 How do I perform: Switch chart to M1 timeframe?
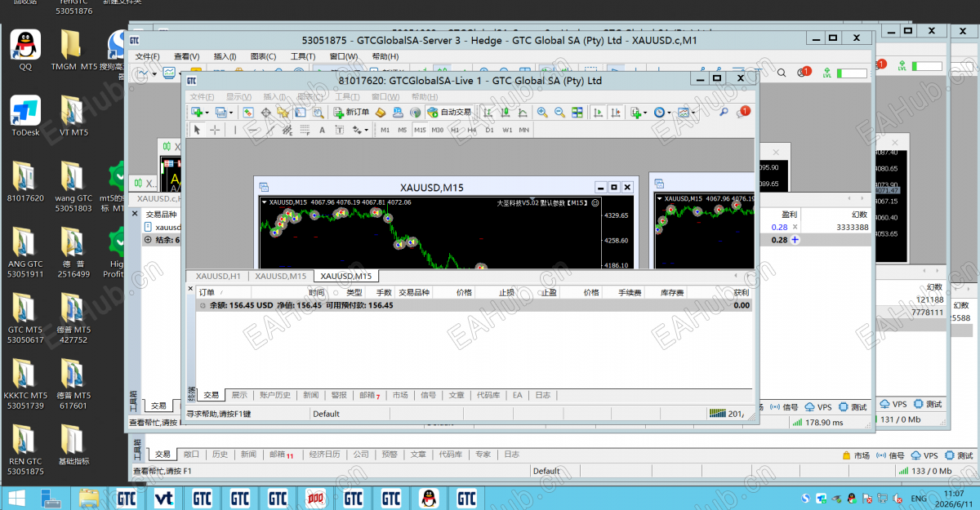click(x=385, y=130)
